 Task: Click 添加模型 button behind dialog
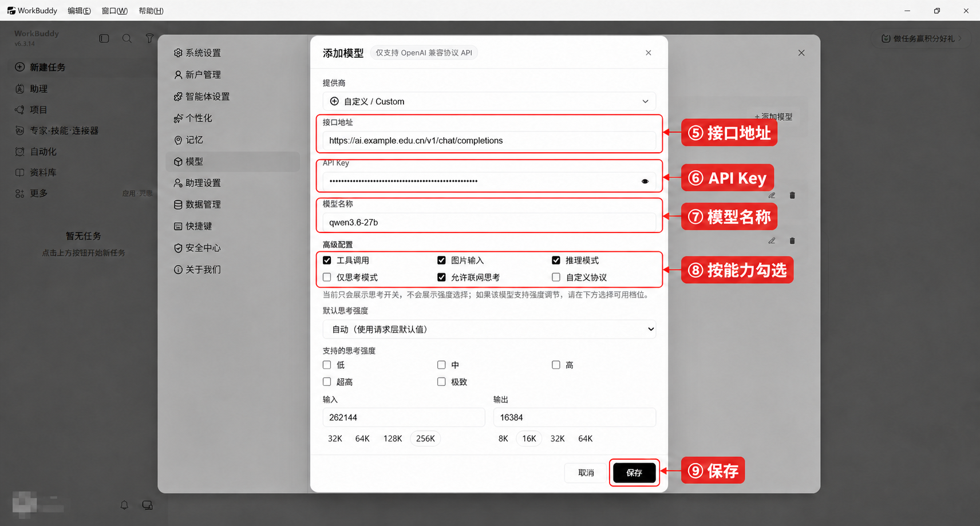pos(773,117)
